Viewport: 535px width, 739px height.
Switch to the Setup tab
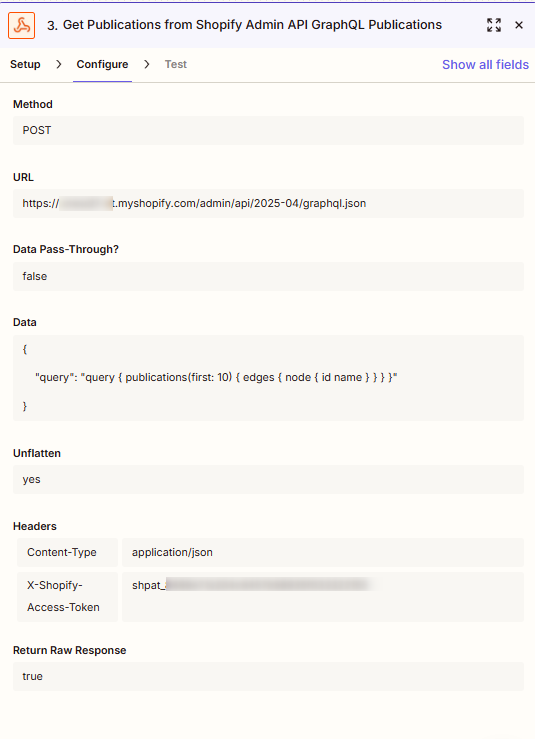(x=25, y=64)
